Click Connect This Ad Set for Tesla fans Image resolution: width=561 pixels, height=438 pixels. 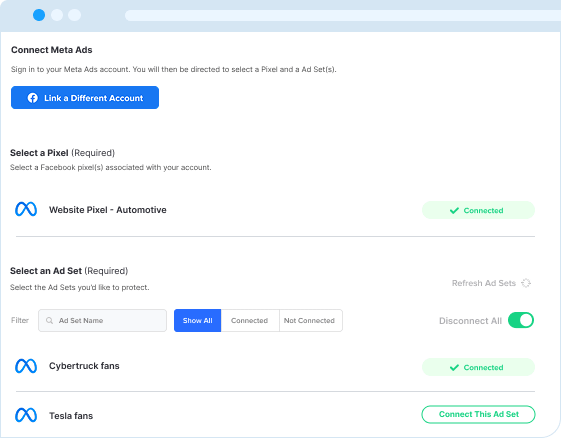coord(478,414)
